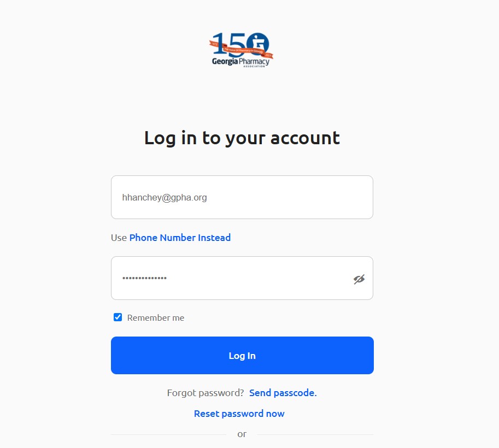
Task: Click the word Use before Phone Number
Action: 119,238
